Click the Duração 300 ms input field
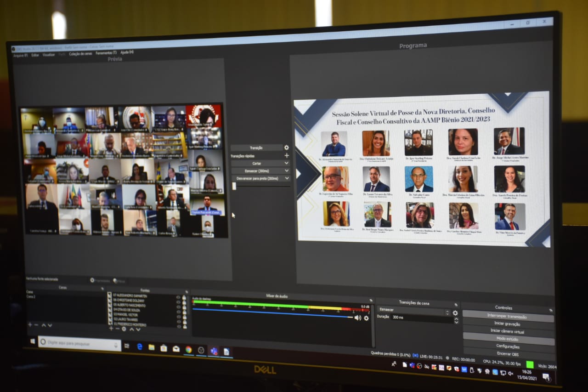Screen dimensions: 588x392 point(421,318)
